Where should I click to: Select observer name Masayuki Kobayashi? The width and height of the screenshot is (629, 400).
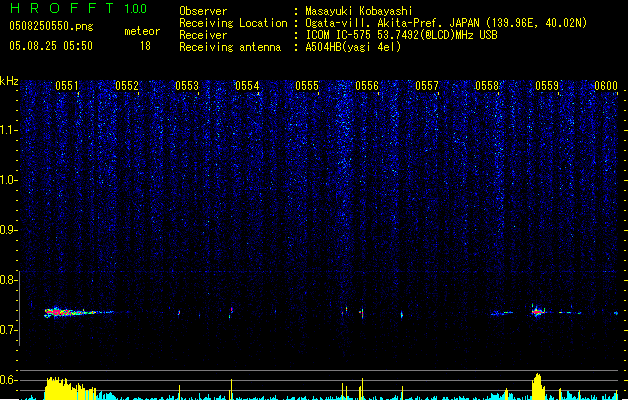359,11
